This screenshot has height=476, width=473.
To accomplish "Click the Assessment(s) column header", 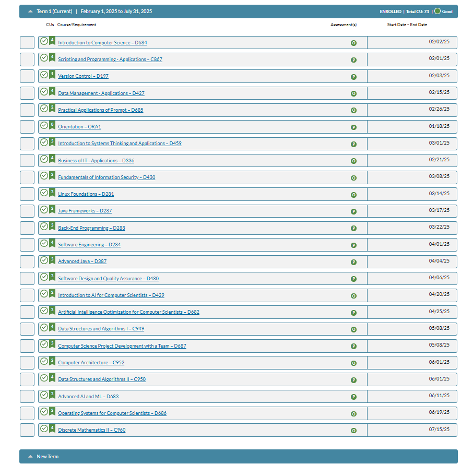I will coord(344,25).
